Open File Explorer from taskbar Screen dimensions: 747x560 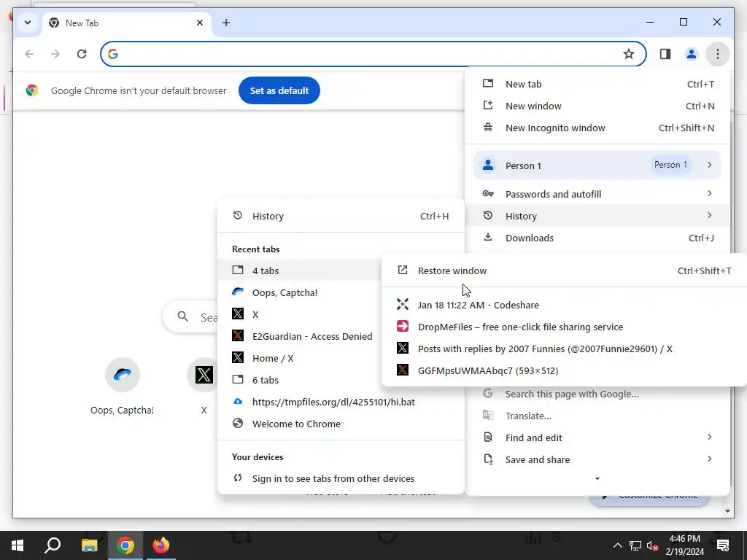[89, 545]
